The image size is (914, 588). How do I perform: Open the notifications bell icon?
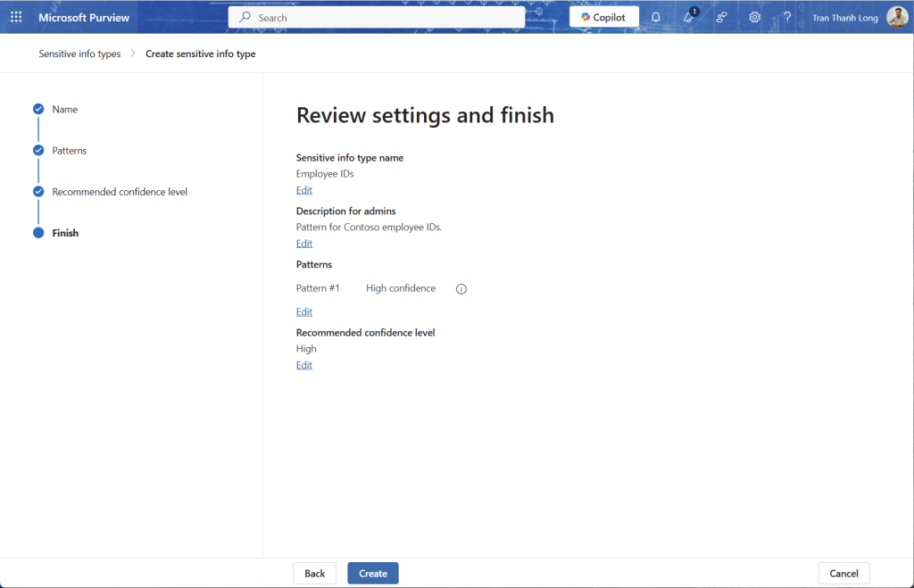point(656,17)
